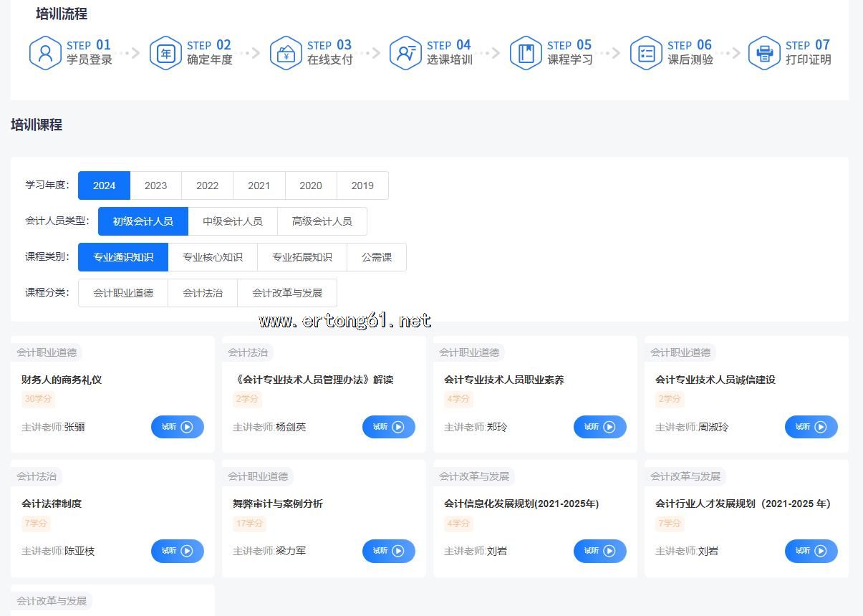This screenshot has width=863, height=616.
Task: Click the STEP 03 在线支付 wallet icon
Action: (x=286, y=53)
